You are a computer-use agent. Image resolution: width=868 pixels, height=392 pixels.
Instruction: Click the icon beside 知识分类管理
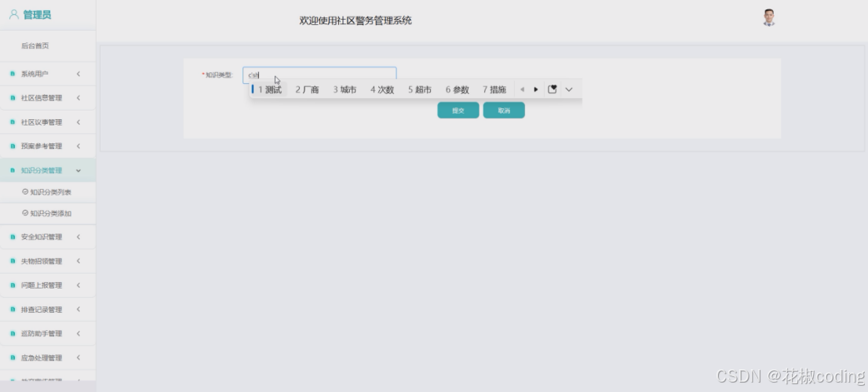pyautogui.click(x=13, y=170)
